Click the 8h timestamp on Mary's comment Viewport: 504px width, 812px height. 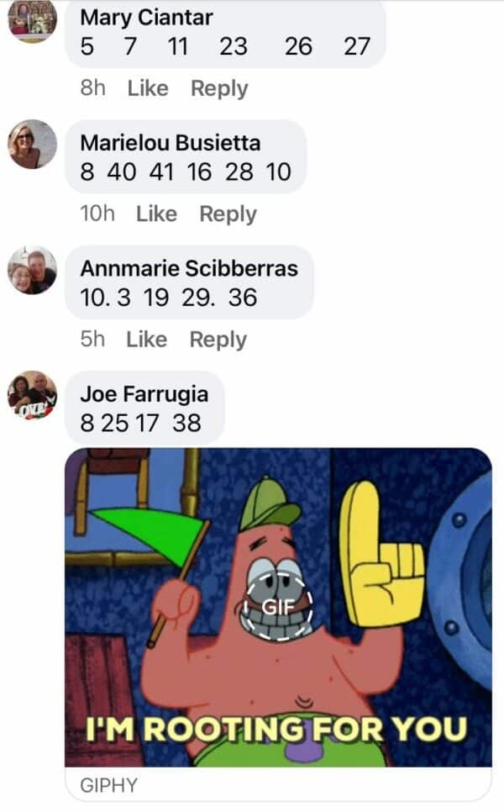click(x=92, y=87)
